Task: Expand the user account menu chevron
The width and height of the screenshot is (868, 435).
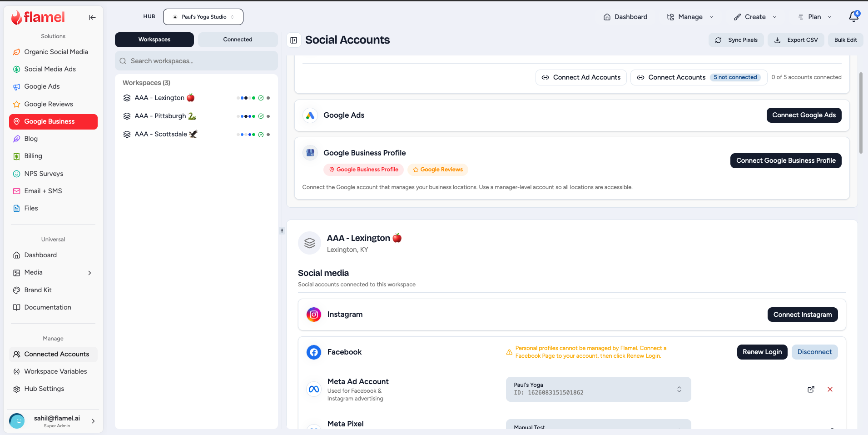Action: pyautogui.click(x=93, y=421)
